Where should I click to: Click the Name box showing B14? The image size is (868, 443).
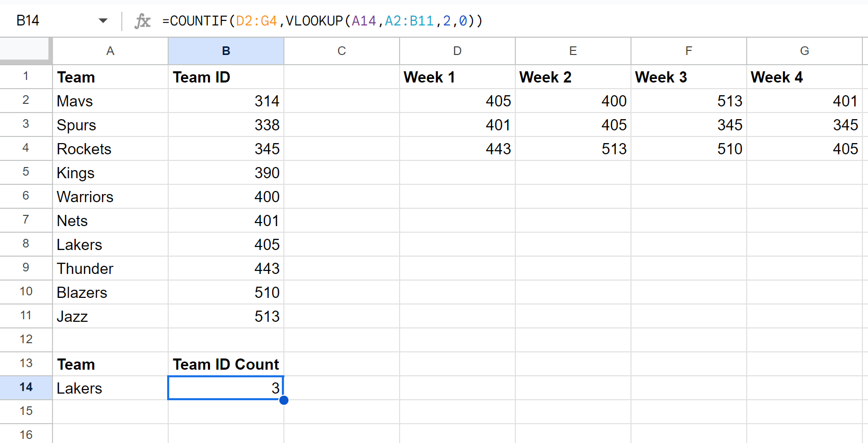pyautogui.click(x=28, y=21)
